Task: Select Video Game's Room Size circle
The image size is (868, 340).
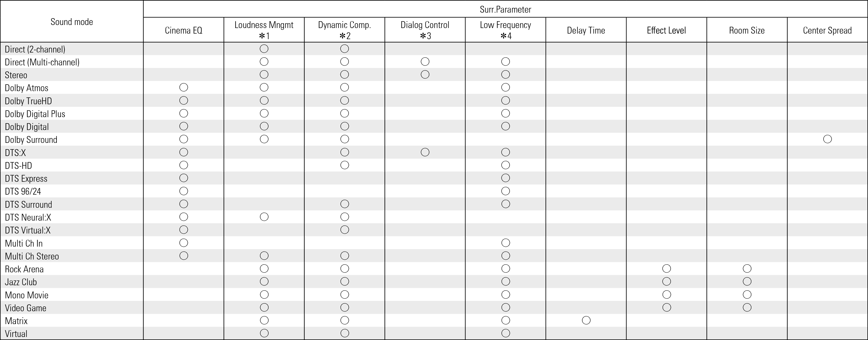Action: tap(747, 307)
